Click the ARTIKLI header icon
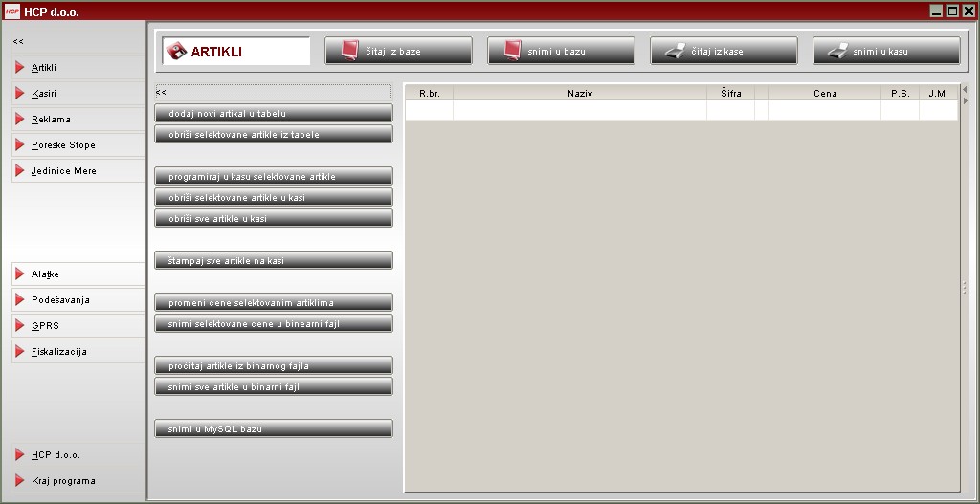Screen dimensions: 980x504 point(176,52)
